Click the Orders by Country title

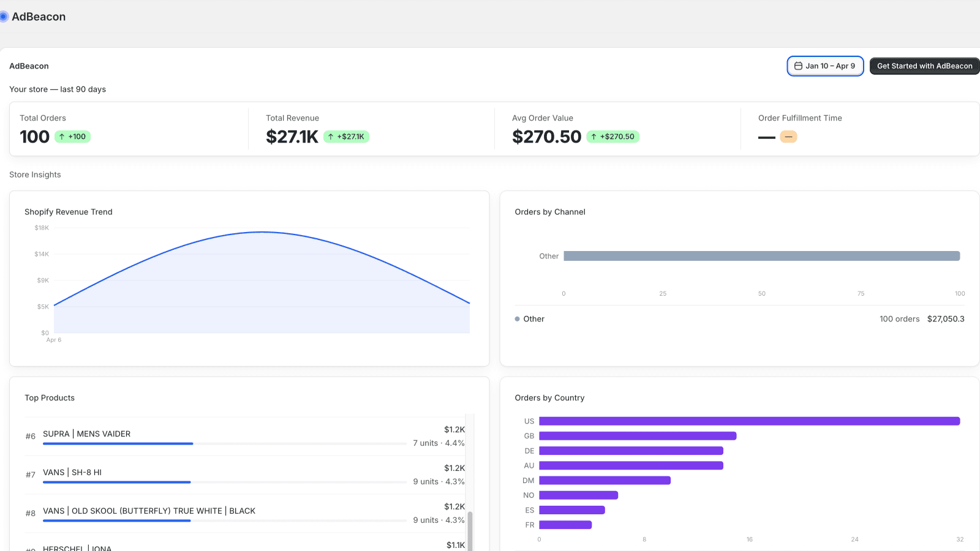click(x=549, y=398)
